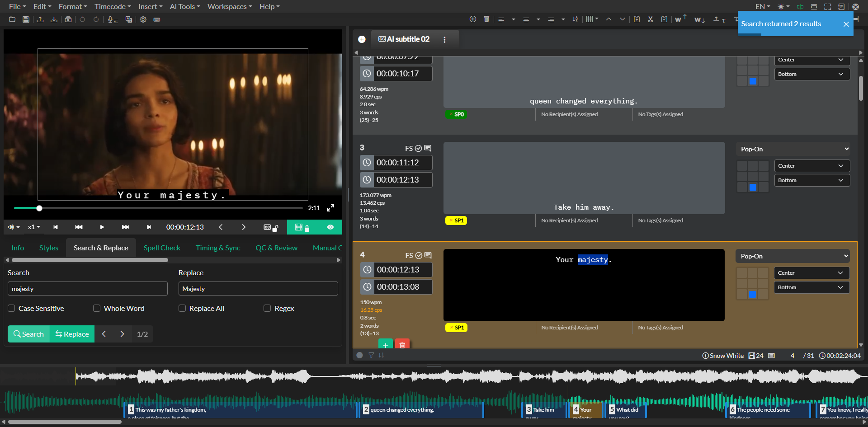Screen dimensions: 868x427
Task: Click the redo arrow icon
Action: (x=96, y=19)
